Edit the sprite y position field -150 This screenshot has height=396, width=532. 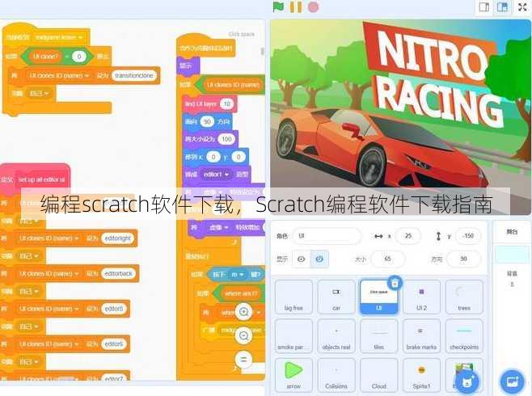[468, 236]
